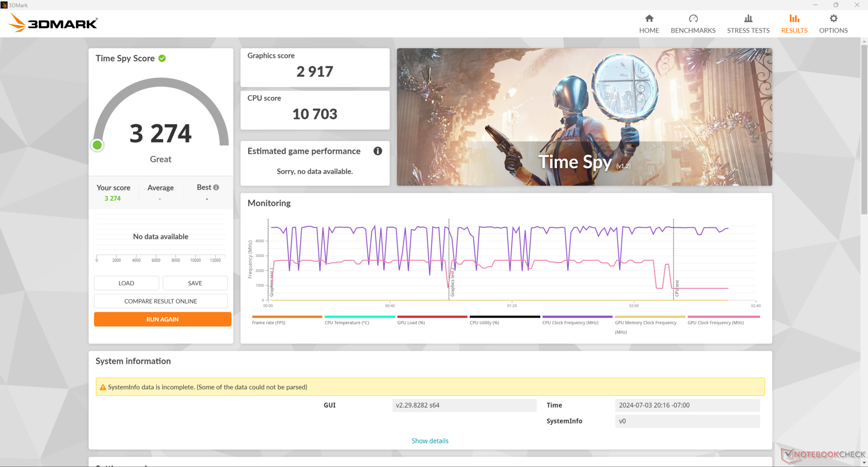Image resolution: width=868 pixels, height=467 pixels.
Task: Click the SAVE button
Action: 195,283
